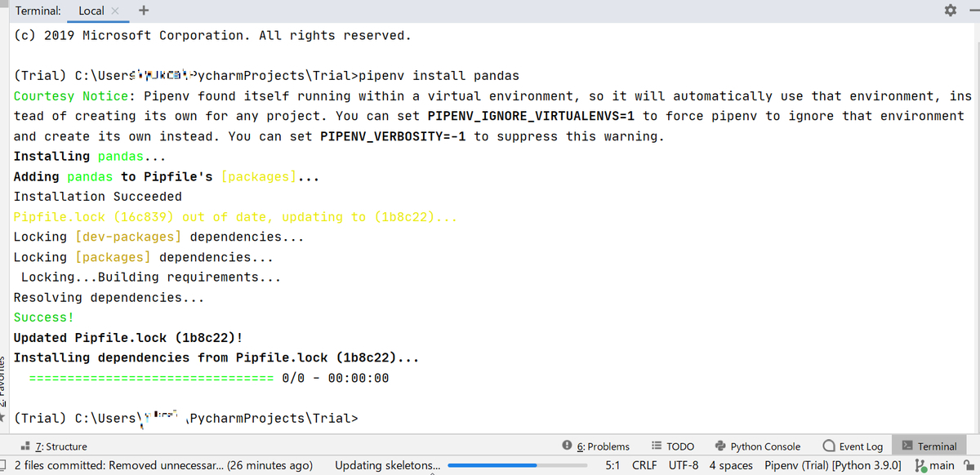Open the main git branch selector
The image size is (980, 475).
tap(934, 465)
